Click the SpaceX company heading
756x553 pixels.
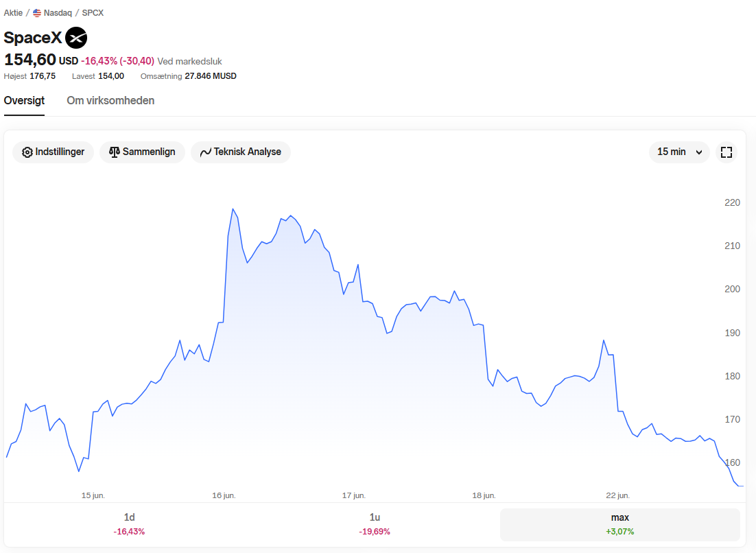(33, 38)
